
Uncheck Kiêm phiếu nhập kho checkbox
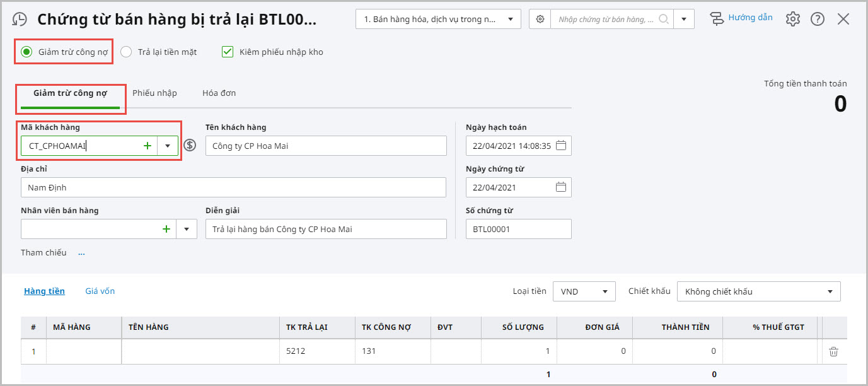click(228, 52)
